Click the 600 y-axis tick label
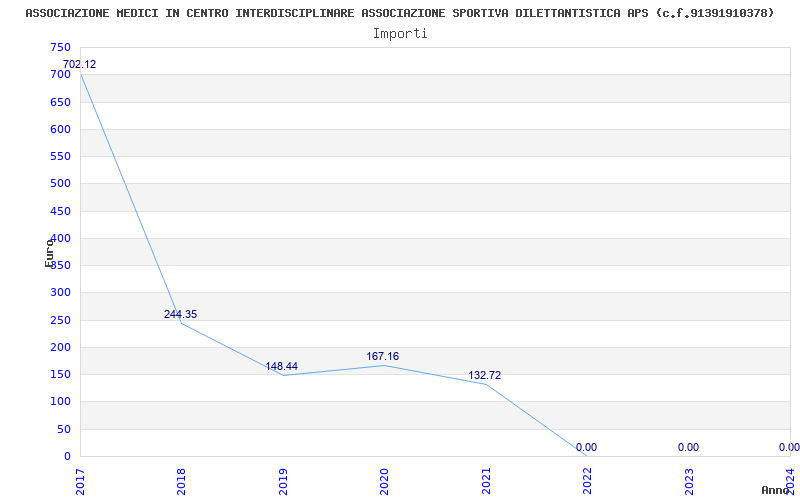This screenshot has width=800, height=500. (x=60, y=129)
